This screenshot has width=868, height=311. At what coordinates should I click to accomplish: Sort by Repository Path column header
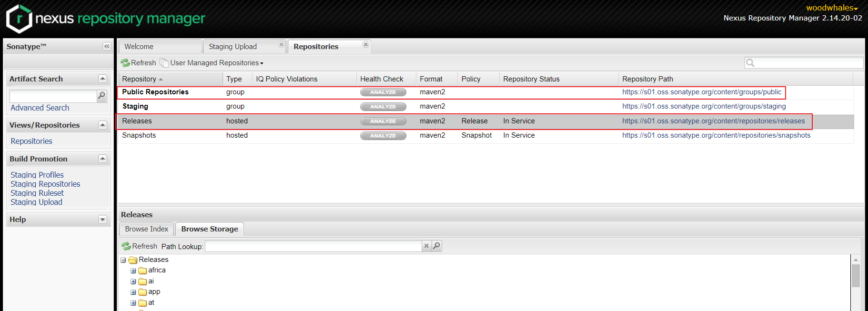pyautogui.click(x=736, y=79)
